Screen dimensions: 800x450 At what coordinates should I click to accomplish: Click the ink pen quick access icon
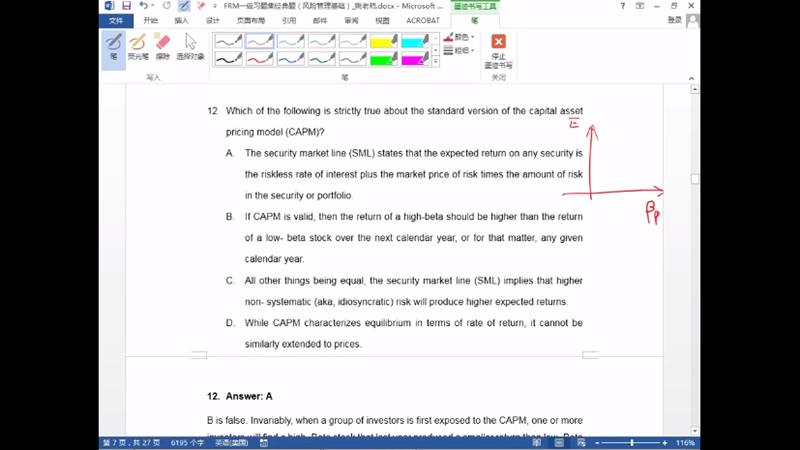coord(184,6)
